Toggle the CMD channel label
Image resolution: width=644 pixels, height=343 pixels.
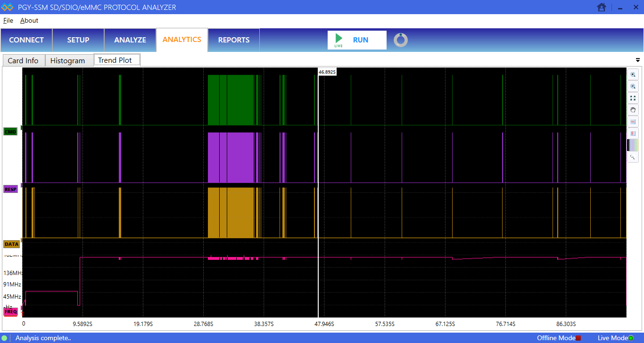coord(10,131)
